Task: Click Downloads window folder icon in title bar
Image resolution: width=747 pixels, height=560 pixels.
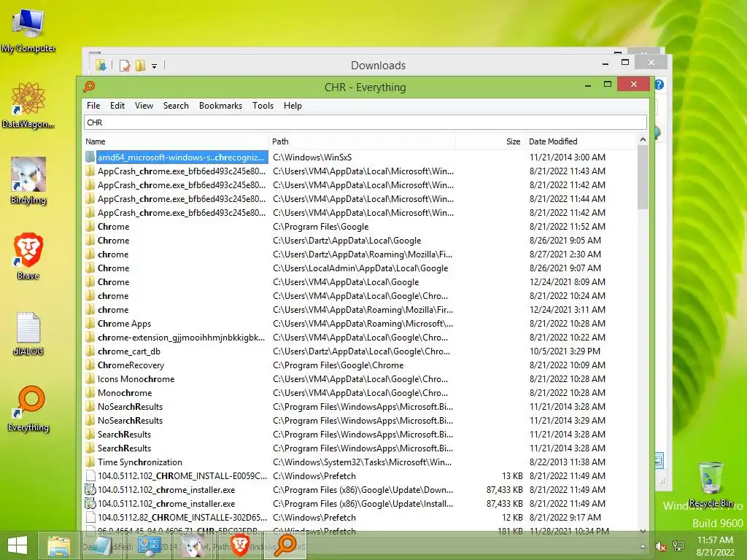Action: [x=101, y=65]
